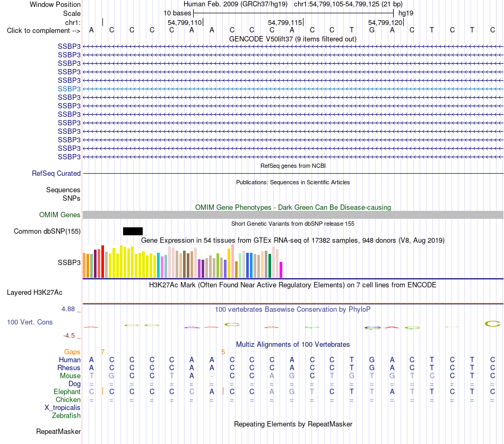
Task: Select the Zebrafish species label
Action: 66,416
